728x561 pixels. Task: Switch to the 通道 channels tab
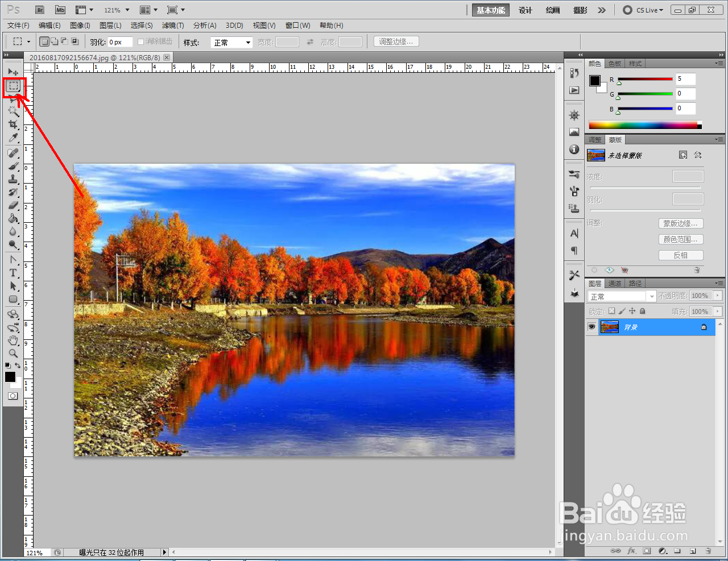[x=615, y=283]
